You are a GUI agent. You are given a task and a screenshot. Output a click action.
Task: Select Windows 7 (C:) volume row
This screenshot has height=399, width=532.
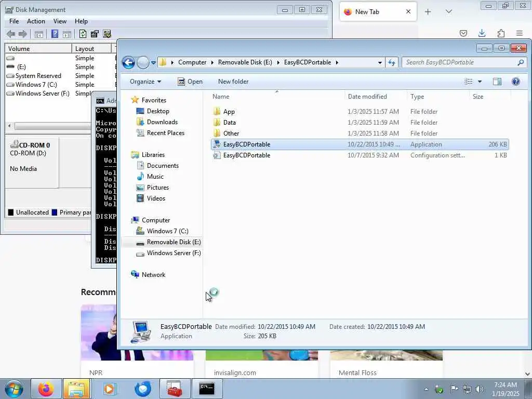coord(61,85)
